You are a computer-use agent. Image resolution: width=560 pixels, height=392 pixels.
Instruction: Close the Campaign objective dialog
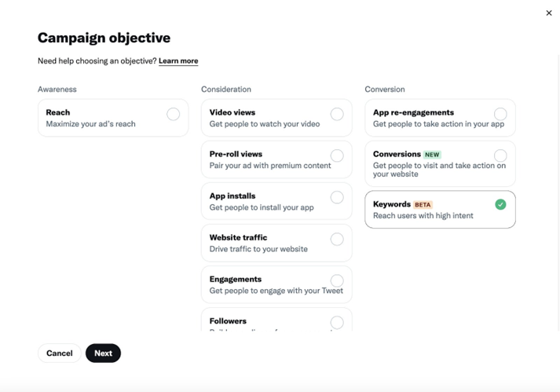pyautogui.click(x=549, y=13)
